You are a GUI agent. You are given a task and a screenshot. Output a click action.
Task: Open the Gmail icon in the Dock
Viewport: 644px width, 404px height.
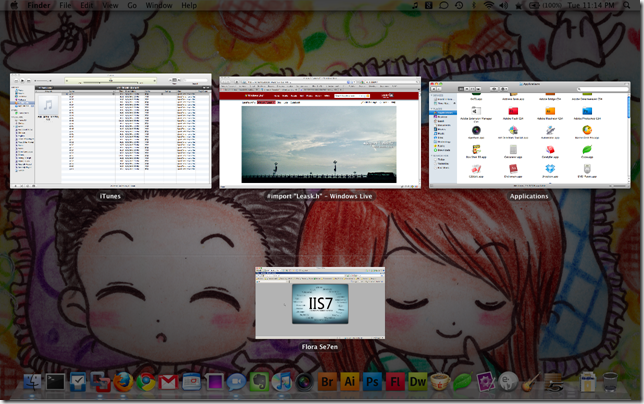point(168,382)
